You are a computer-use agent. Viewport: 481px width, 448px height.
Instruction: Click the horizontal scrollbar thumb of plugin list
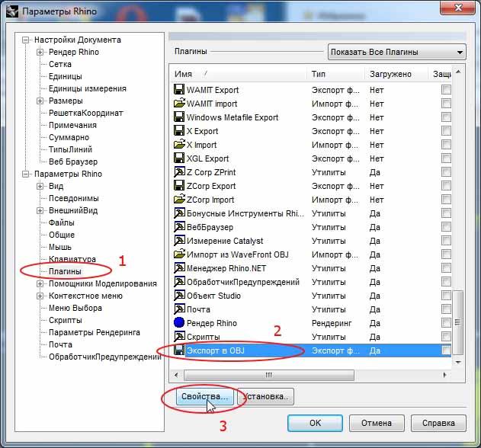(x=269, y=375)
